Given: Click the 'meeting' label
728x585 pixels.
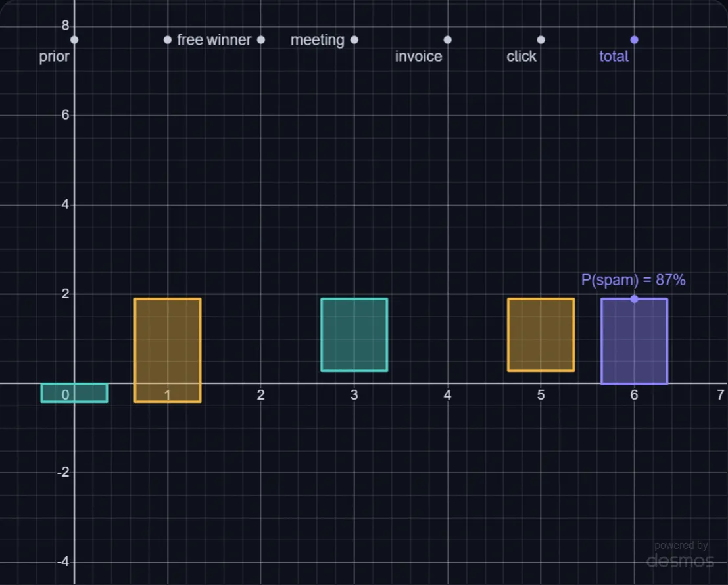Looking at the screenshot, I should (x=318, y=40).
